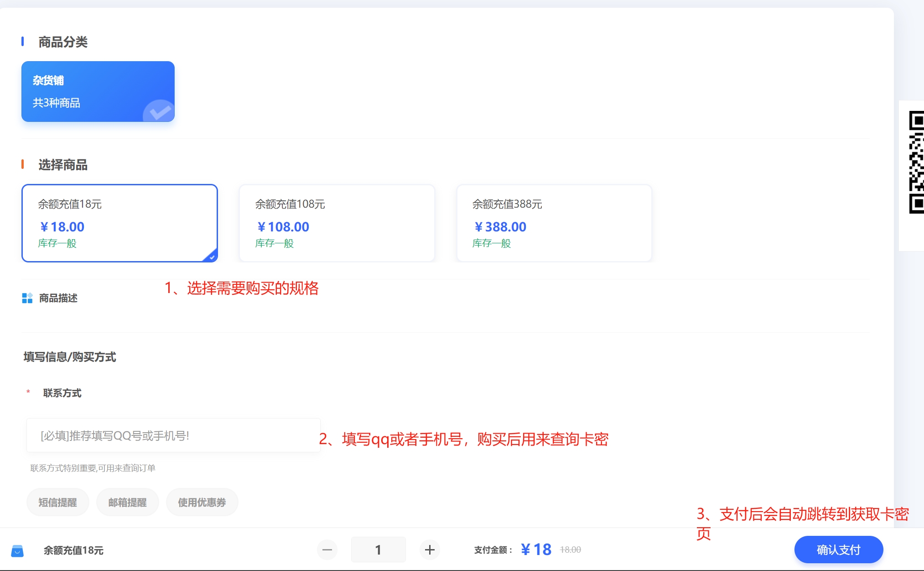
Task: Click the strikethrough 18.00 original price
Action: 571,550
